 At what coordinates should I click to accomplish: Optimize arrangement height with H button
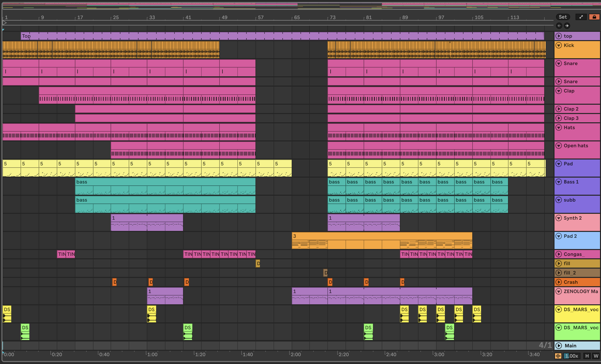pos(587,356)
